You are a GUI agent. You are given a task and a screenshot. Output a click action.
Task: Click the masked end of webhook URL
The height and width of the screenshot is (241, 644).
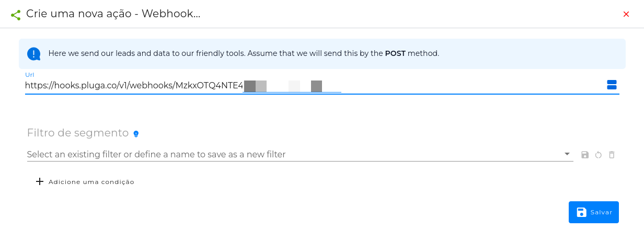click(x=292, y=86)
